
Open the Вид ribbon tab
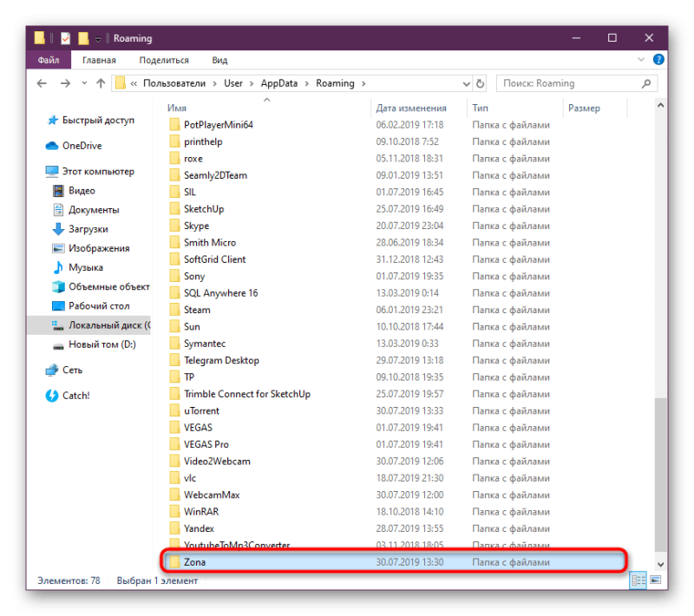(x=219, y=60)
